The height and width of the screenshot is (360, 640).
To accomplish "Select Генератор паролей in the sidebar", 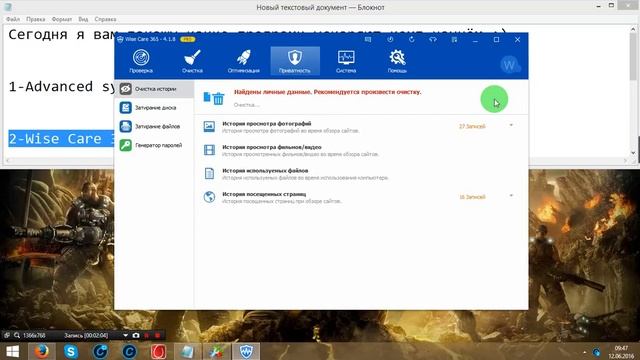I will click(154, 145).
